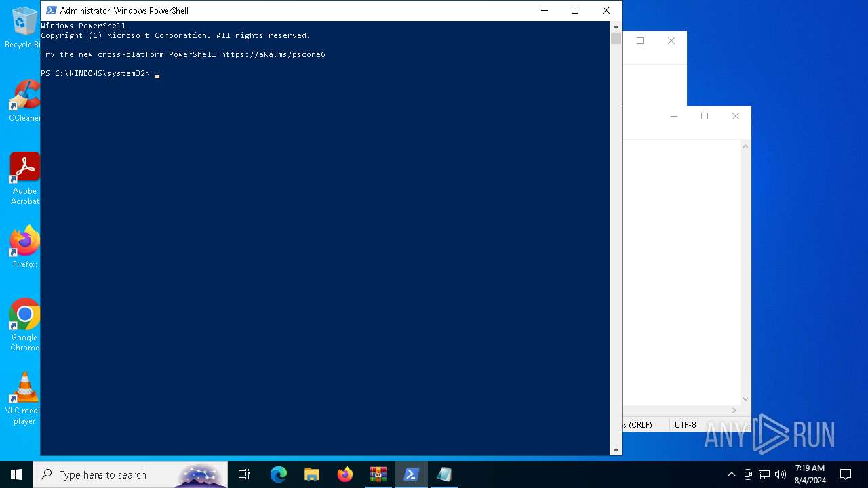Minimize the PowerShell window
Image resolution: width=868 pixels, height=488 pixels.
coord(544,10)
